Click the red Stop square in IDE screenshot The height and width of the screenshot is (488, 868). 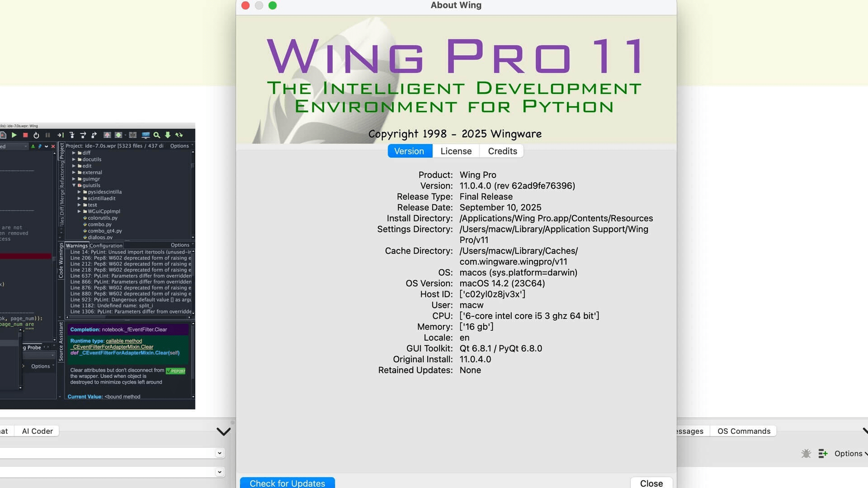tap(25, 135)
